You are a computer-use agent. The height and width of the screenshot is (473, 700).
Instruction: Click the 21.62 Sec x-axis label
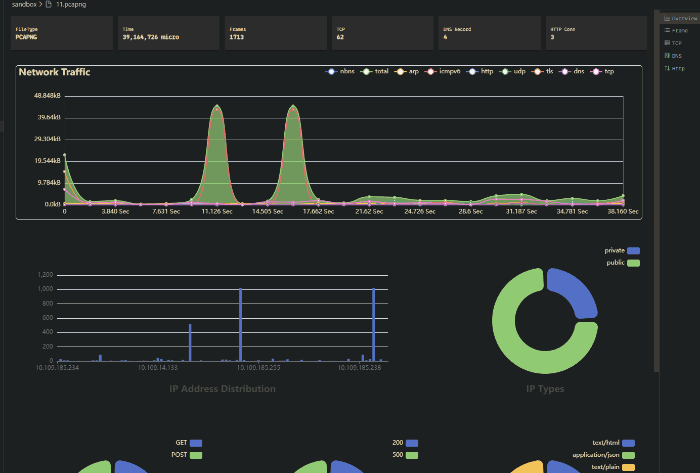[x=369, y=212]
